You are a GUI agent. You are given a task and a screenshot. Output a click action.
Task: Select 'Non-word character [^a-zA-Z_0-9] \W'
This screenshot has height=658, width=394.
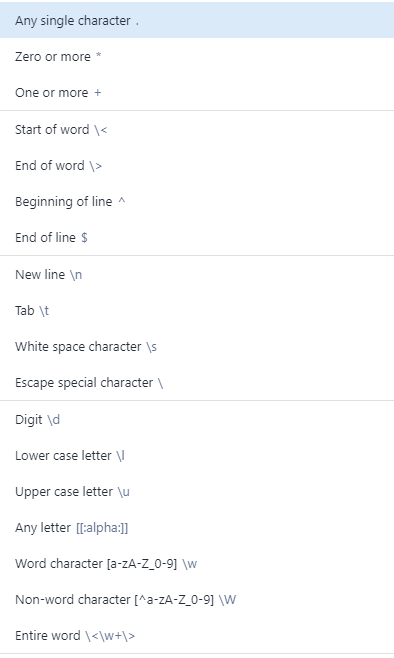tap(197, 600)
